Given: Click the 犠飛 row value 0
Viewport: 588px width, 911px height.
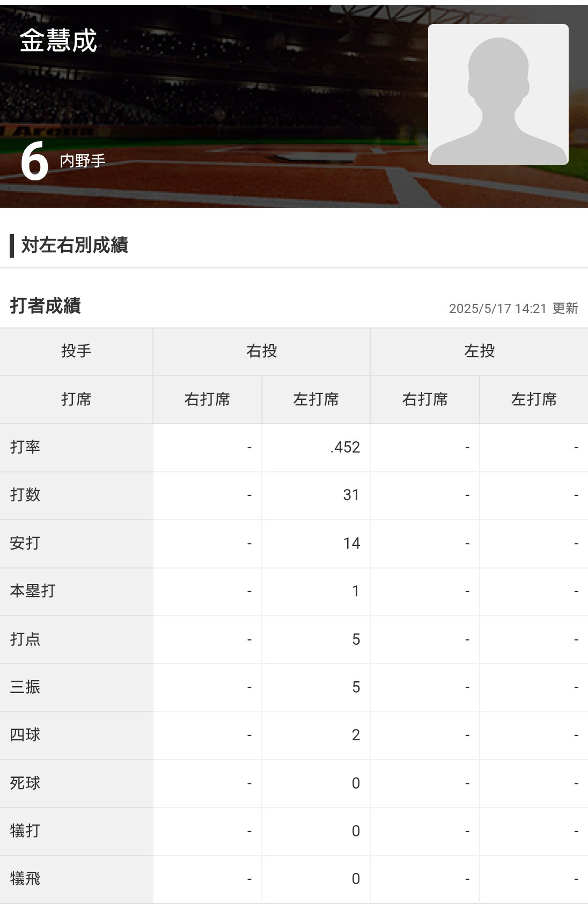Looking at the screenshot, I should point(356,879).
